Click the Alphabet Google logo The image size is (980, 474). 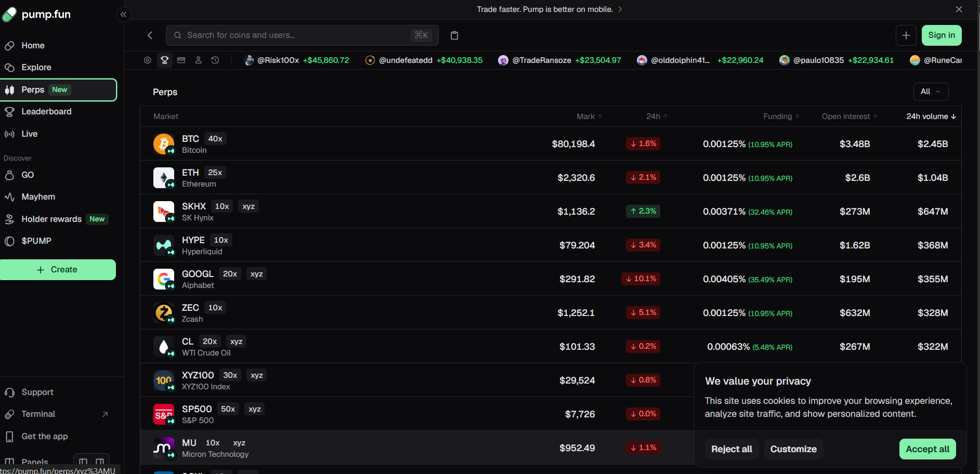point(164,279)
